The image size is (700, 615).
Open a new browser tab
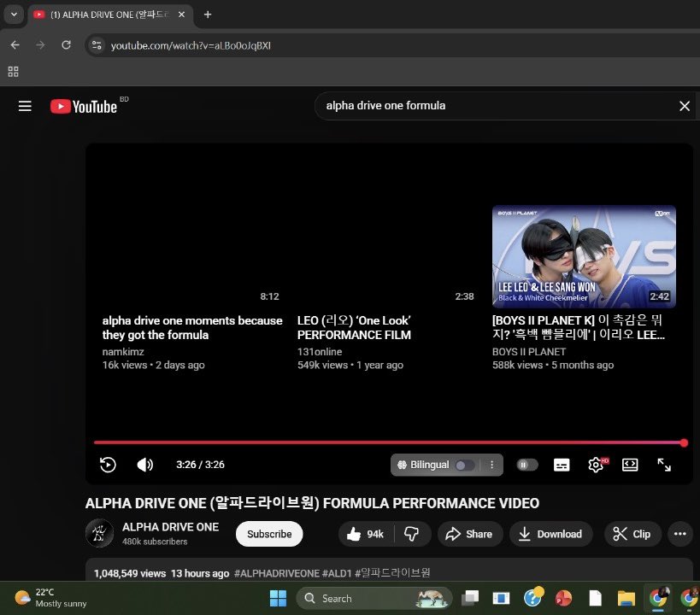[x=207, y=15]
